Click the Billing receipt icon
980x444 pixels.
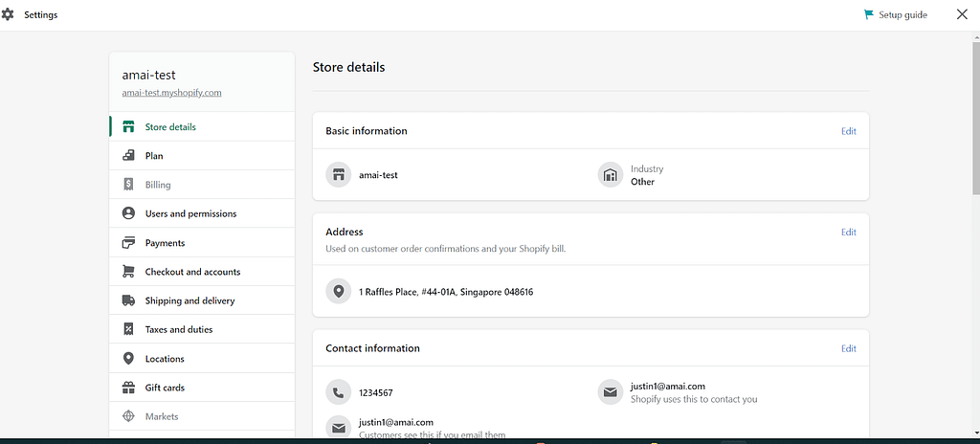tap(128, 185)
